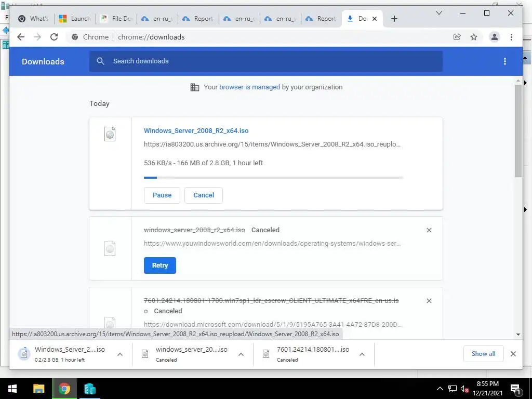This screenshot has width=532, height=399.
Task: Cancel the Windows Server ISO download
Action: [x=204, y=195]
